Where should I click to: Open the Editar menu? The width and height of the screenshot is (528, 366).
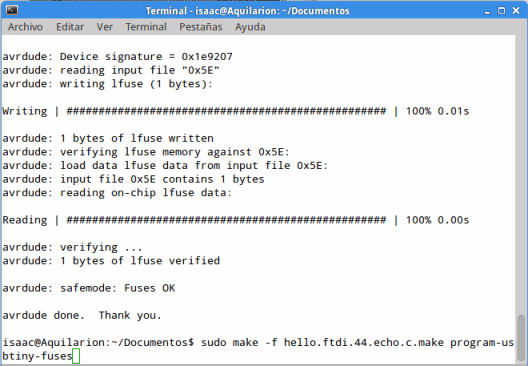(70, 27)
